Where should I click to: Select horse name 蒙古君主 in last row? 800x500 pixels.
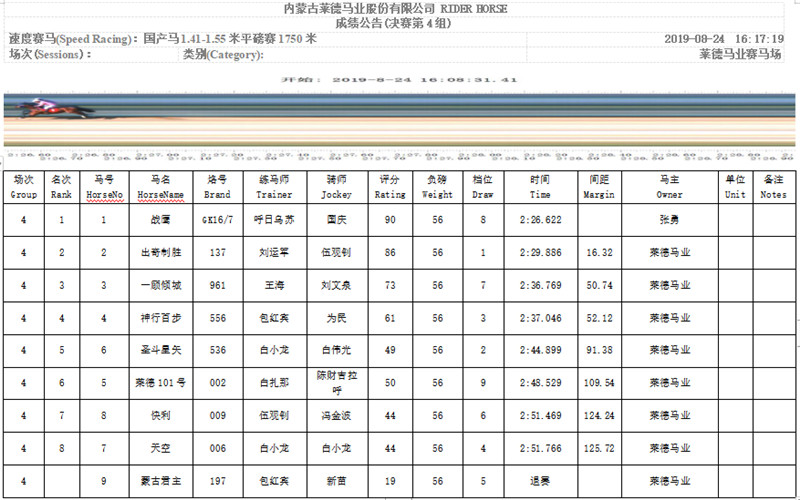point(160,481)
